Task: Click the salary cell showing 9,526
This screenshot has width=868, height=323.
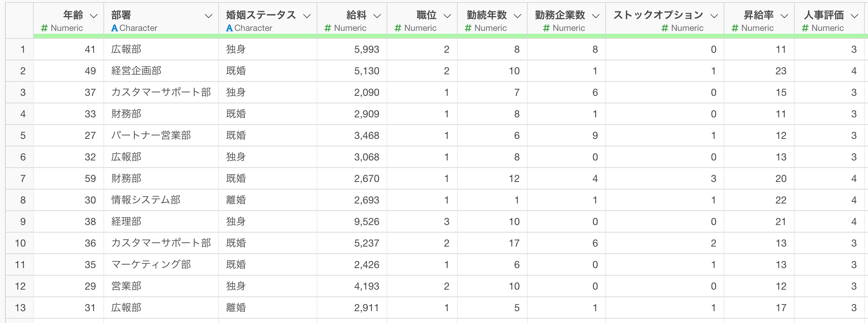Action: (x=367, y=221)
